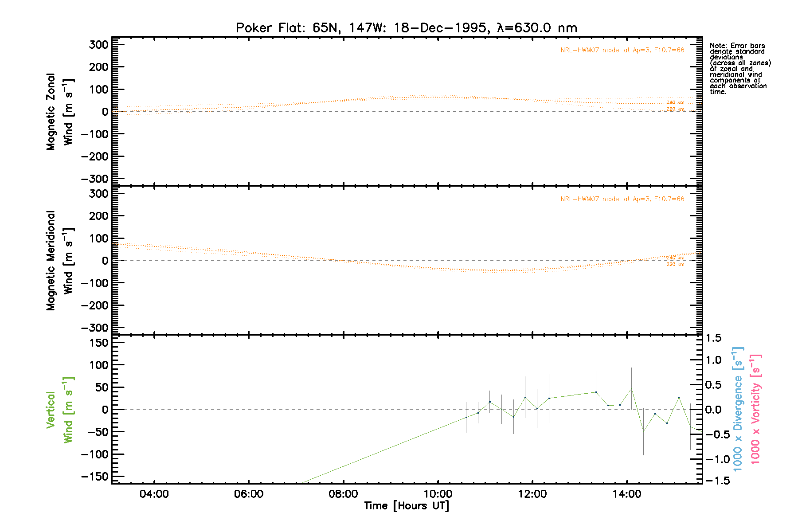The height and width of the screenshot is (532, 798).
Task: Click the 150 tick of the vertical wind axis
Action: click(98, 342)
